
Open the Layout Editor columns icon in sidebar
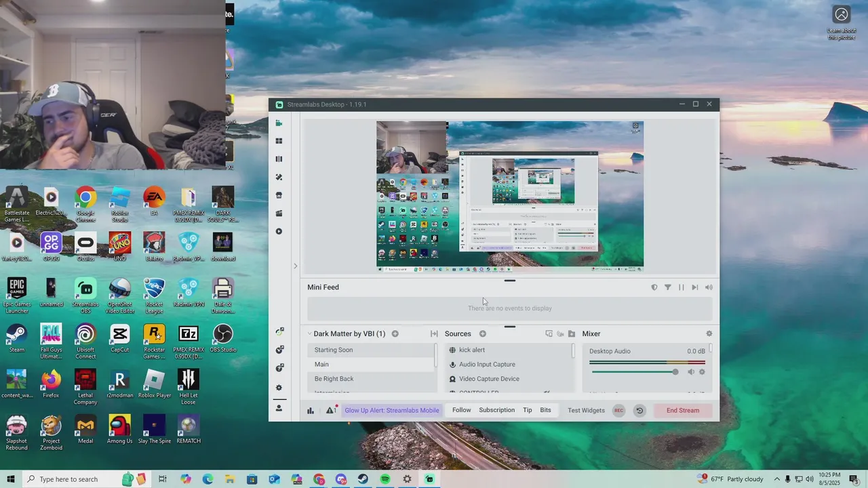pyautogui.click(x=279, y=159)
